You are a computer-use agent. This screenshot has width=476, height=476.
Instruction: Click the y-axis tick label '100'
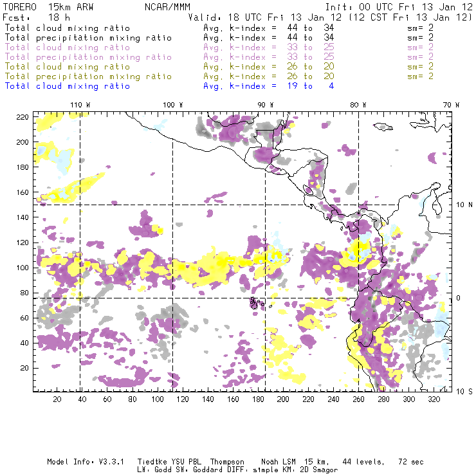(23, 268)
